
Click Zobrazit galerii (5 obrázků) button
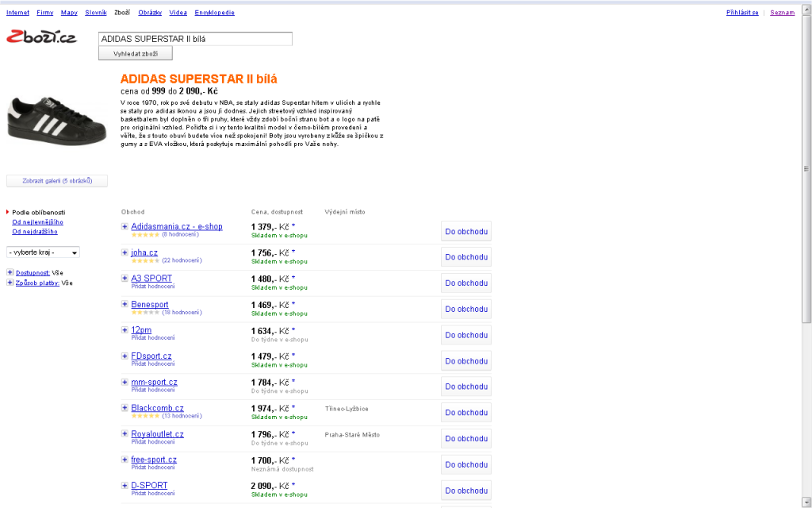(57, 181)
